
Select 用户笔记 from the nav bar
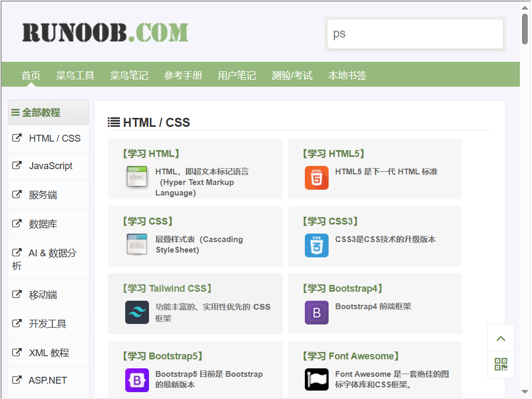point(237,75)
